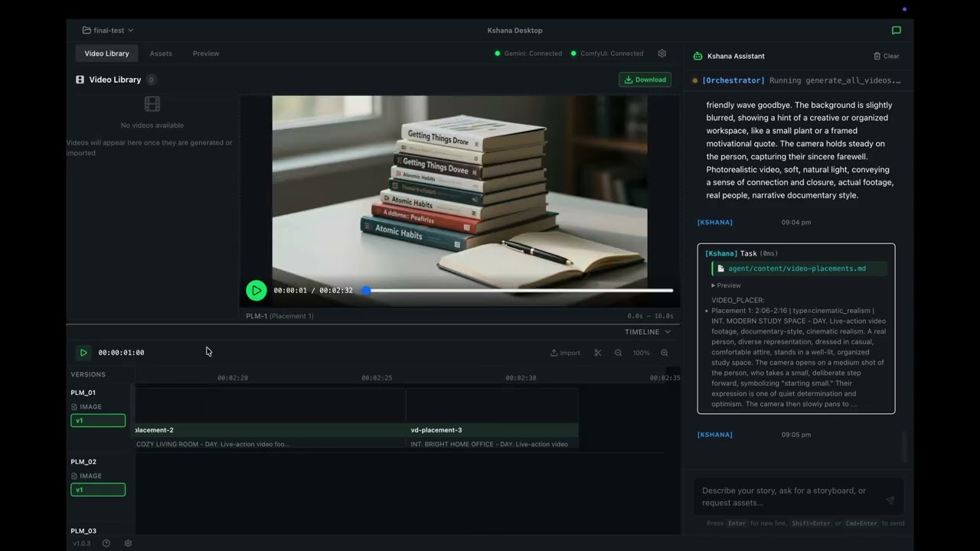Screen dimensions: 980x551
Task: Click the Kshana Assistant robot icon
Action: point(697,56)
